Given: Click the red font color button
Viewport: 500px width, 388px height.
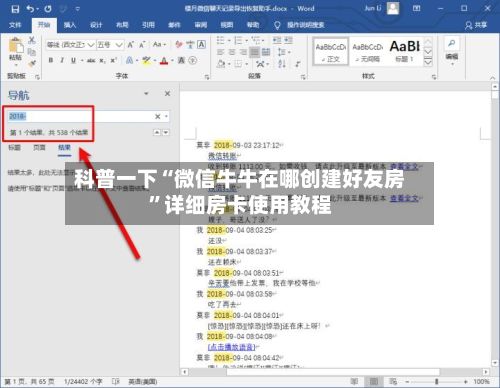Looking at the screenshot, I should (164, 60).
